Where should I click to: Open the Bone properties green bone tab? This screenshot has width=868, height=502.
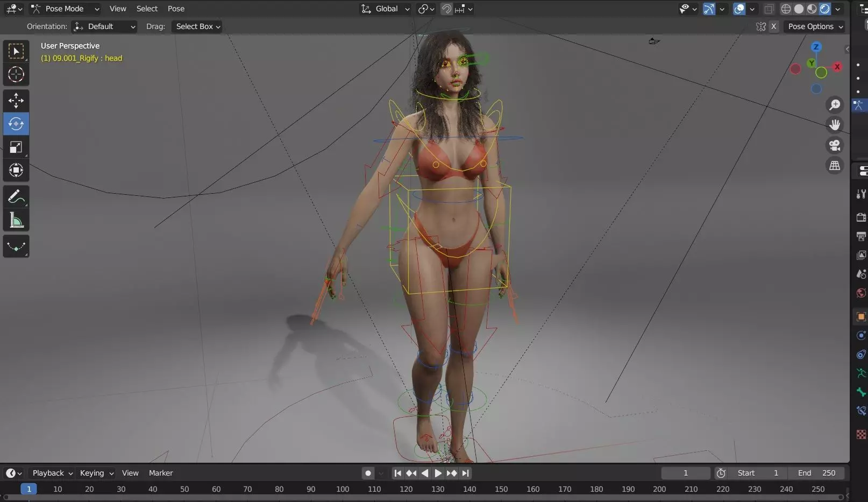[x=861, y=392]
